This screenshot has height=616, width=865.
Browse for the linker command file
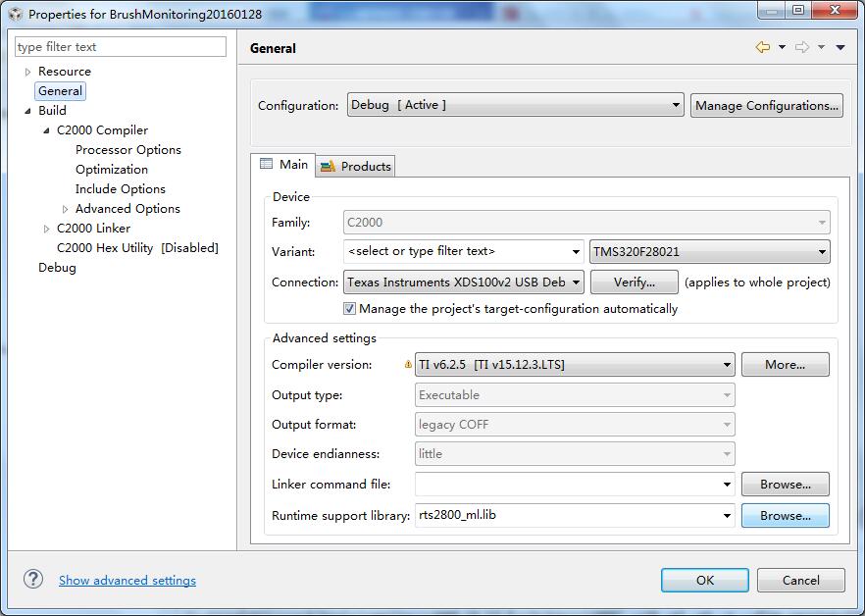coord(785,485)
